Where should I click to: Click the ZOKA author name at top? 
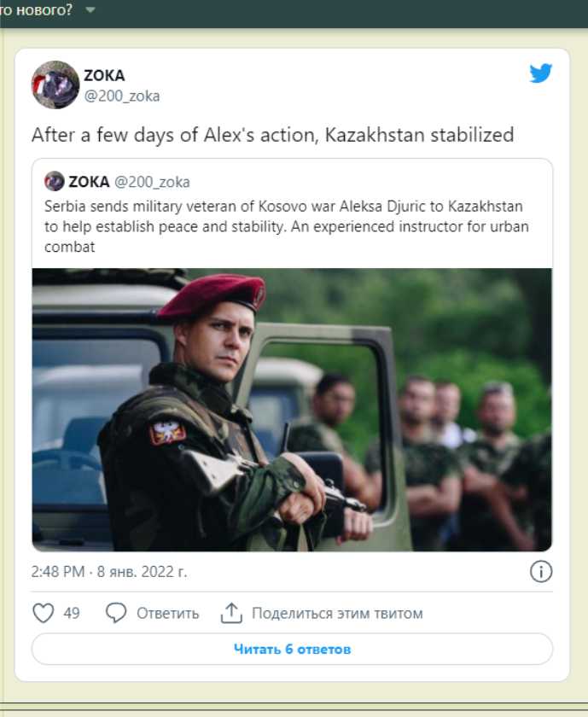[x=104, y=75]
